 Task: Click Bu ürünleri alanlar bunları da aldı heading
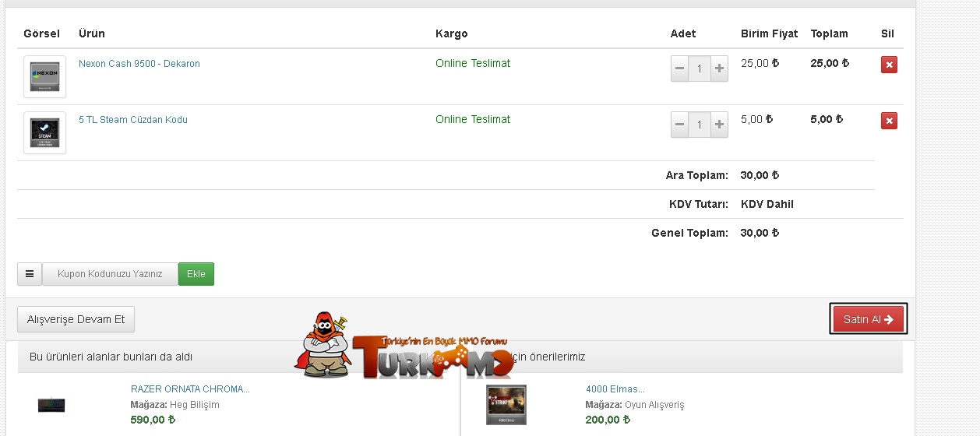coord(111,357)
